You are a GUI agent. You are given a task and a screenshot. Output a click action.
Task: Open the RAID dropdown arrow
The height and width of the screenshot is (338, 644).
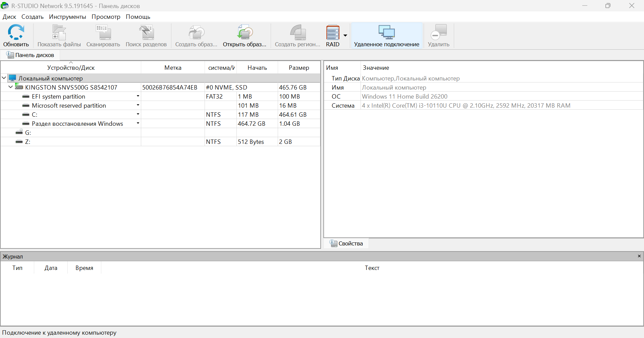pyautogui.click(x=345, y=36)
